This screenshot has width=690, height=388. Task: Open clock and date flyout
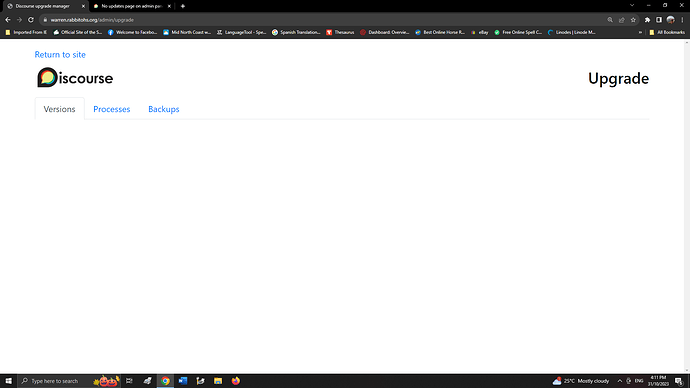(x=658, y=381)
